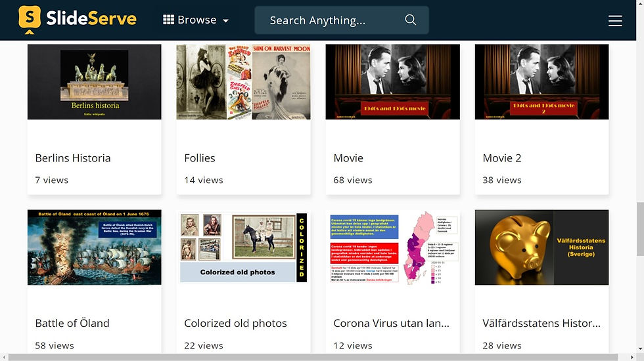Open the hamburger menu icon
The image size is (644, 361).
(615, 20)
